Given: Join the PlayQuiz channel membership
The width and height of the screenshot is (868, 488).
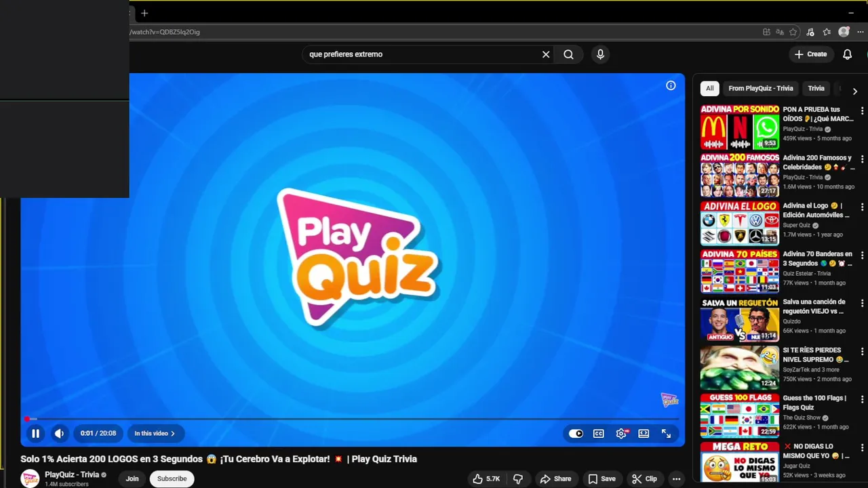Looking at the screenshot, I should click(x=132, y=479).
